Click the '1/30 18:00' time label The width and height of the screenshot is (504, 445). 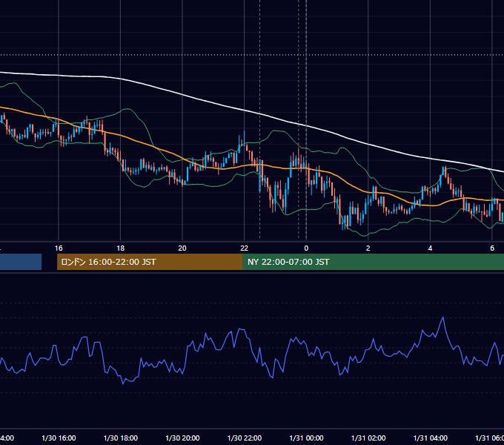point(121,438)
